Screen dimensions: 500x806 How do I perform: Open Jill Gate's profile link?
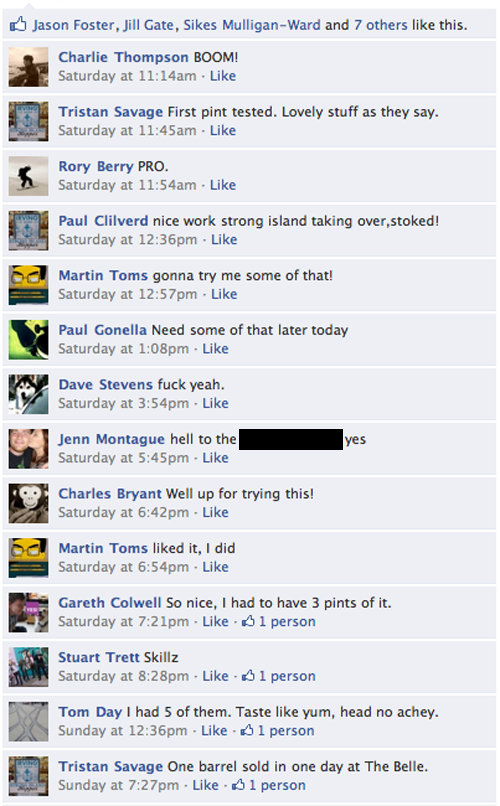[149, 25]
